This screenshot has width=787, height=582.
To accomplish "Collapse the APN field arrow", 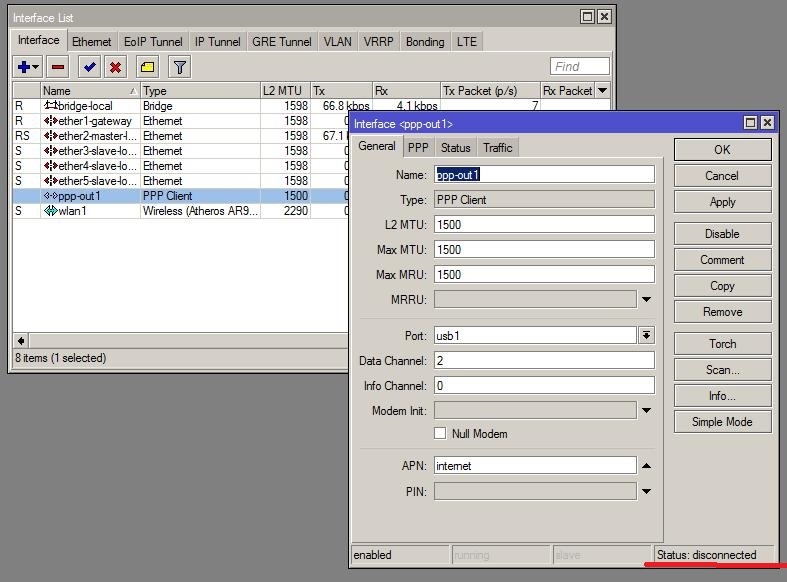I will (x=646, y=466).
